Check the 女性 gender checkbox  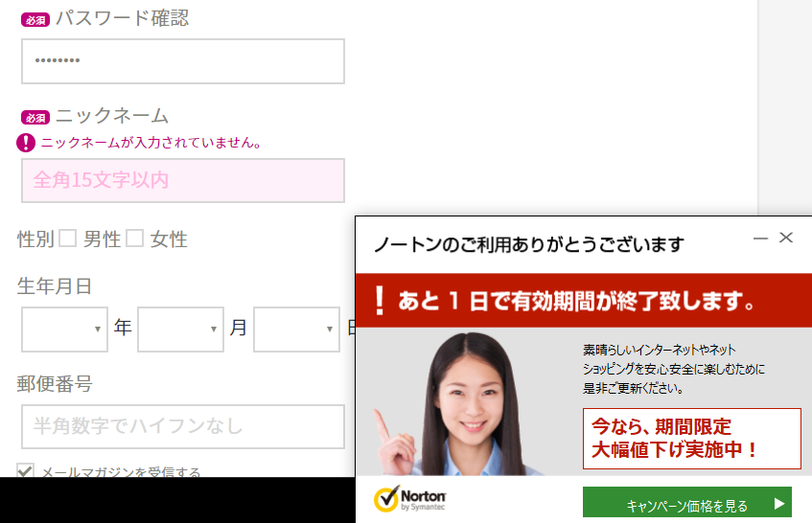tap(135, 239)
